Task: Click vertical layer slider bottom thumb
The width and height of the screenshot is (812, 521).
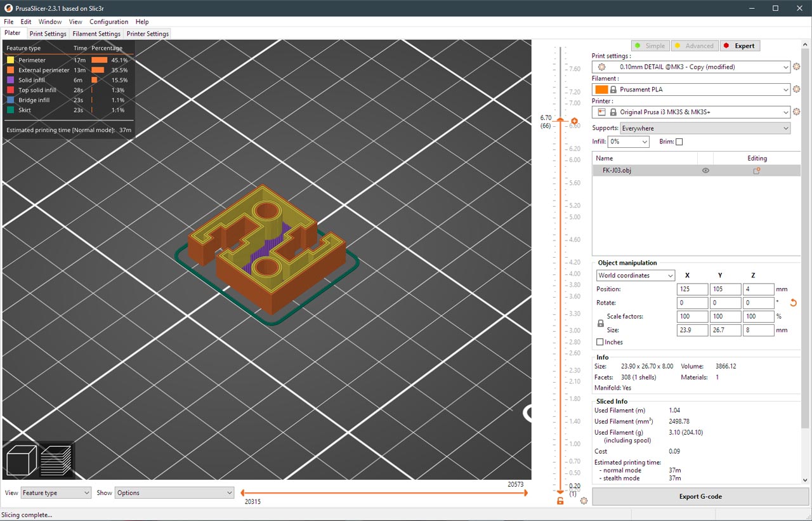Action: coord(560,491)
